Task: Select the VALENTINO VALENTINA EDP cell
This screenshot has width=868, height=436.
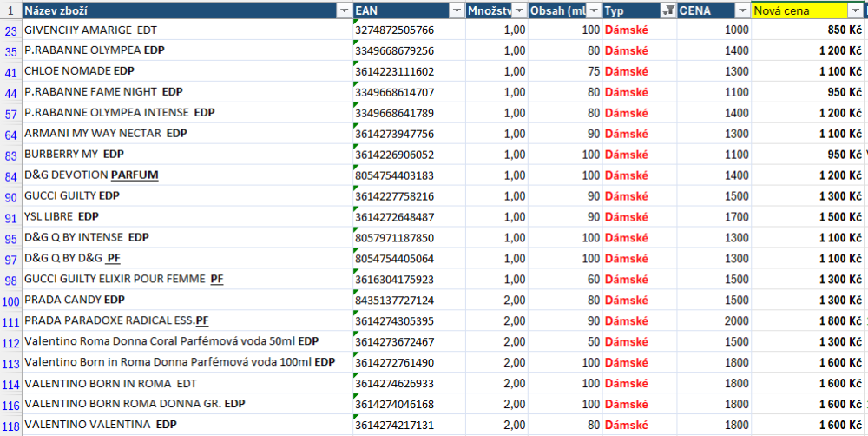Action: click(187, 425)
